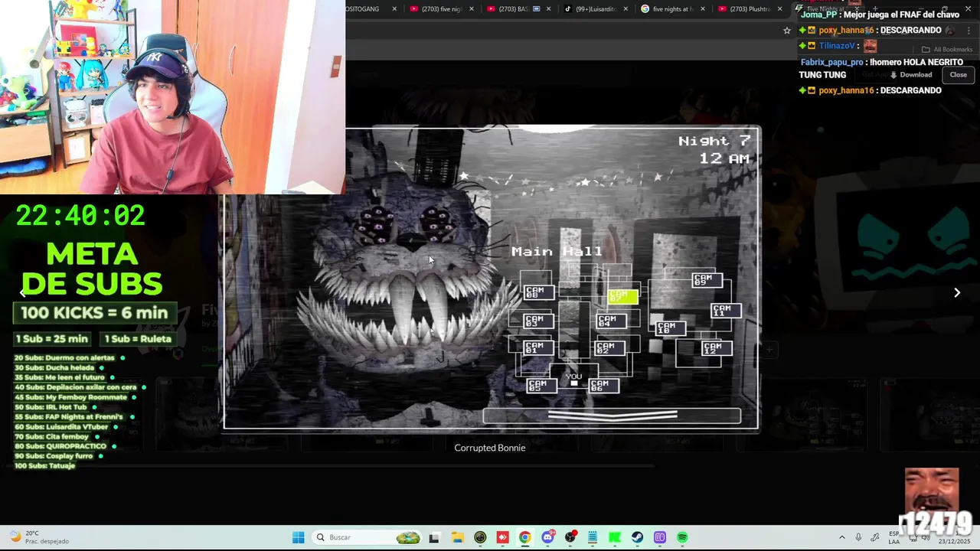Click the microphone icon in the system tray
980x551 pixels.
(858, 537)
